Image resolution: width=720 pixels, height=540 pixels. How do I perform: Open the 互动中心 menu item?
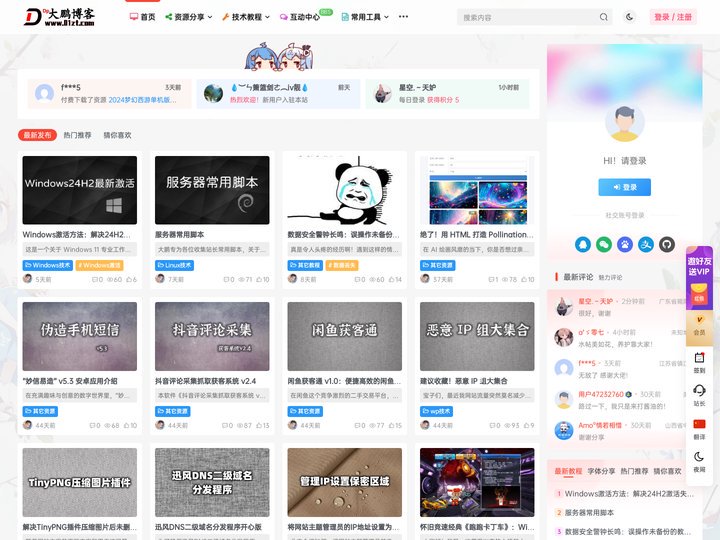point(300,17)
